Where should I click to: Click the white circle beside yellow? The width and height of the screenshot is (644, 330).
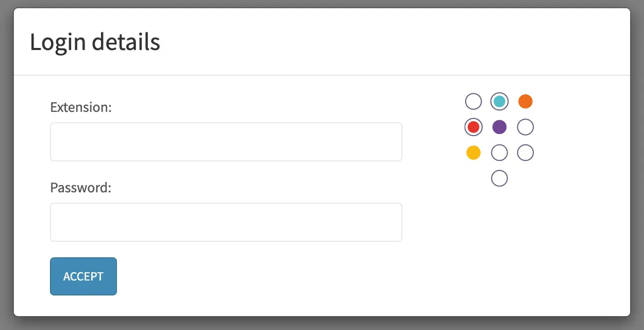(499, 153)
